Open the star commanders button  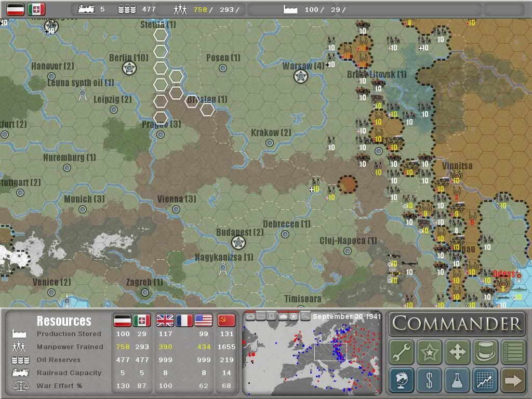(429, 352)
